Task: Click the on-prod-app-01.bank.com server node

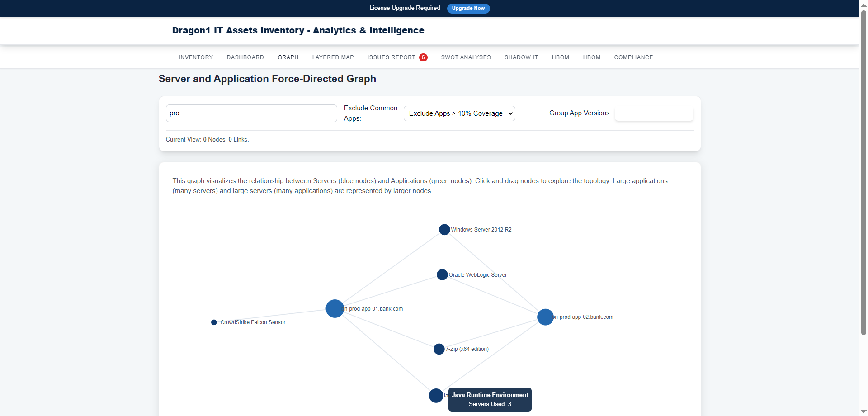Action: click(335, 308)
